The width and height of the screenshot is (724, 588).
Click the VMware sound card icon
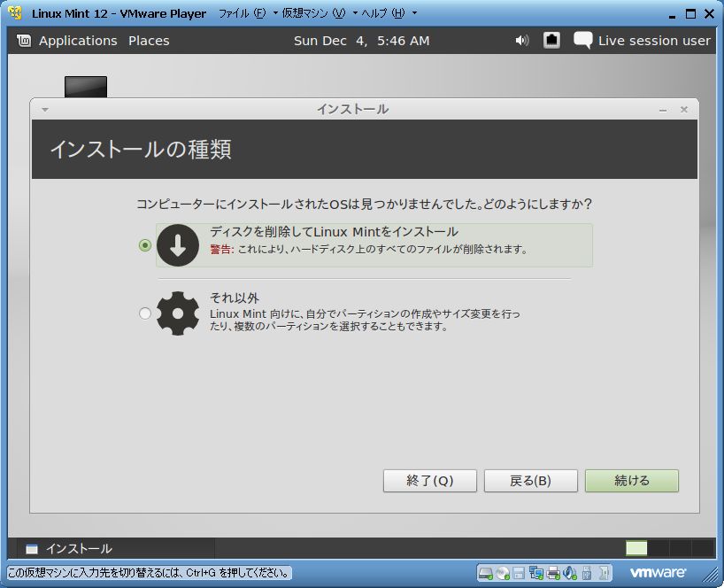click(570, 573)
